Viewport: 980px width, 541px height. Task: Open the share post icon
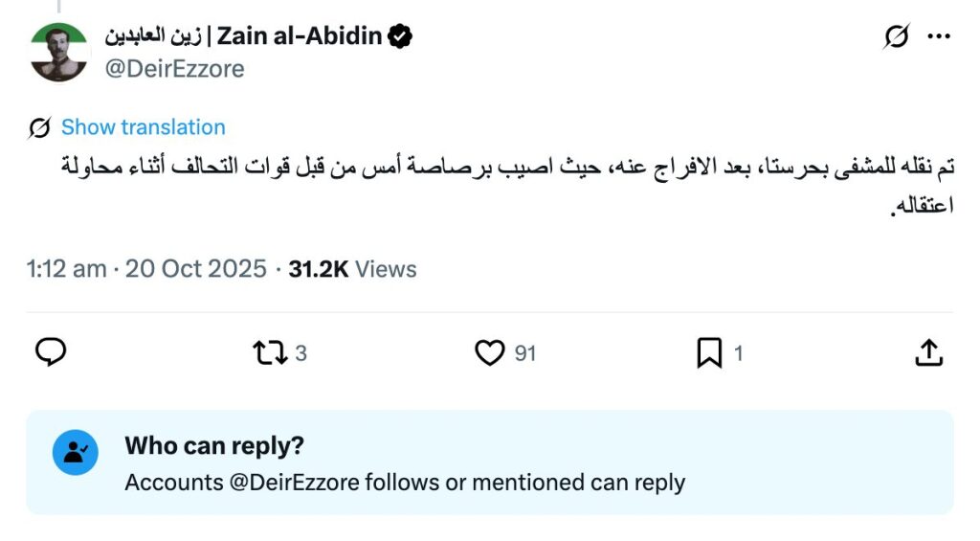click(x=928, y=353)
